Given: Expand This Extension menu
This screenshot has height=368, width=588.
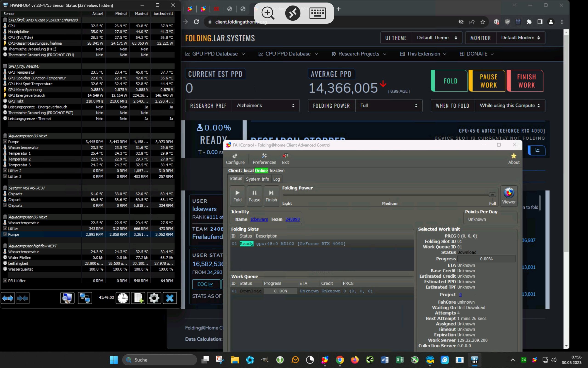Looking at the screenshot, I should pos(423,54).
